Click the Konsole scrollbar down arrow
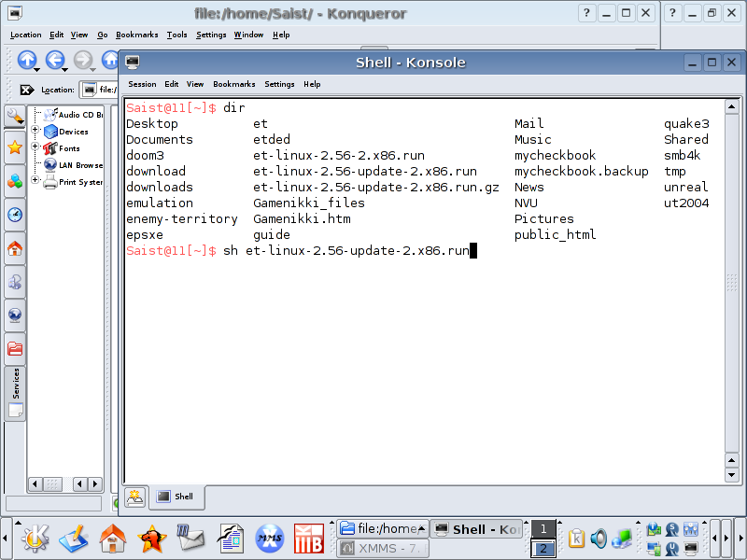747x560 pixels. point(734,475)
